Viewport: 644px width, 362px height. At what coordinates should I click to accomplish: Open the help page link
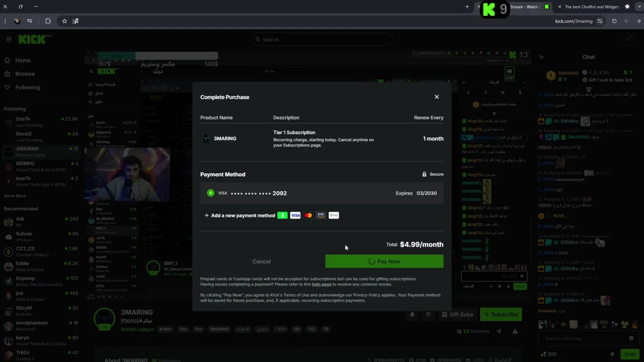coord(321,285)
